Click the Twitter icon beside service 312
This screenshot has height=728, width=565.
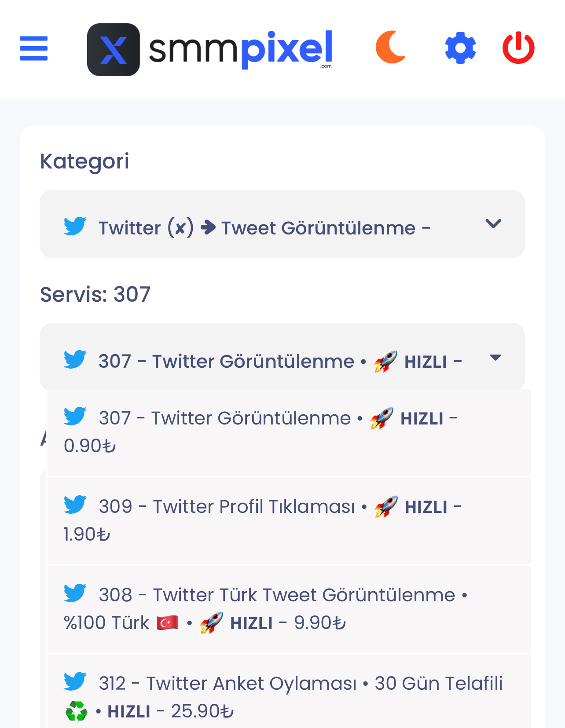point(75,682)
